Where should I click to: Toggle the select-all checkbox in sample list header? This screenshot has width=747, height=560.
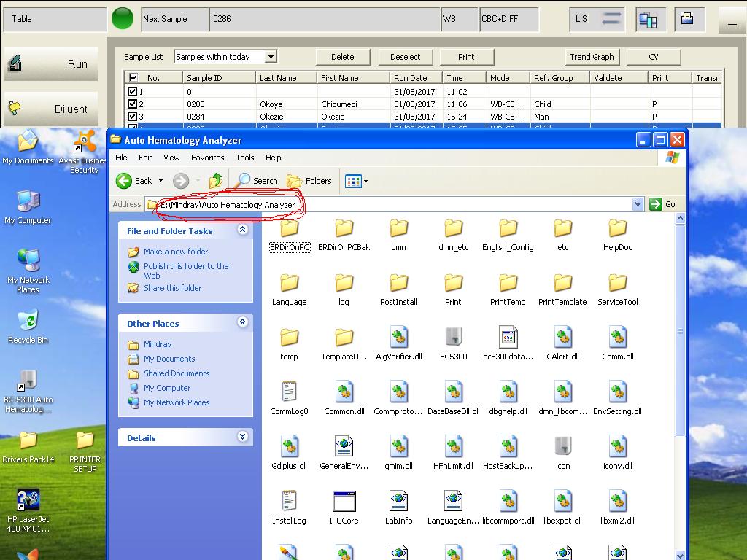tap(133, 77)
